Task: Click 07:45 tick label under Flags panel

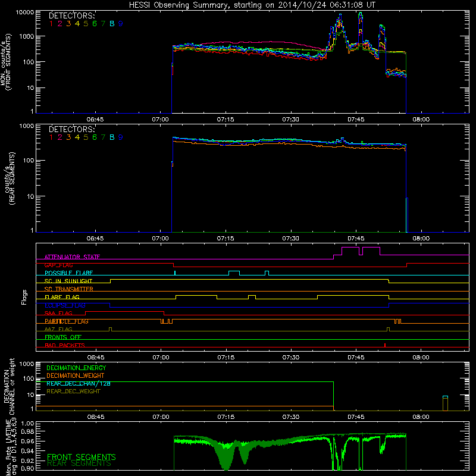Action: pos(356,358)
